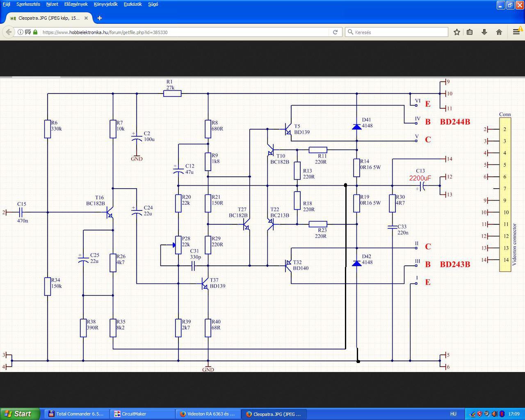Screen dimensions: 525x420
Task: Click the BD243B label on the schematic
Action: click(x=455, y=264)
